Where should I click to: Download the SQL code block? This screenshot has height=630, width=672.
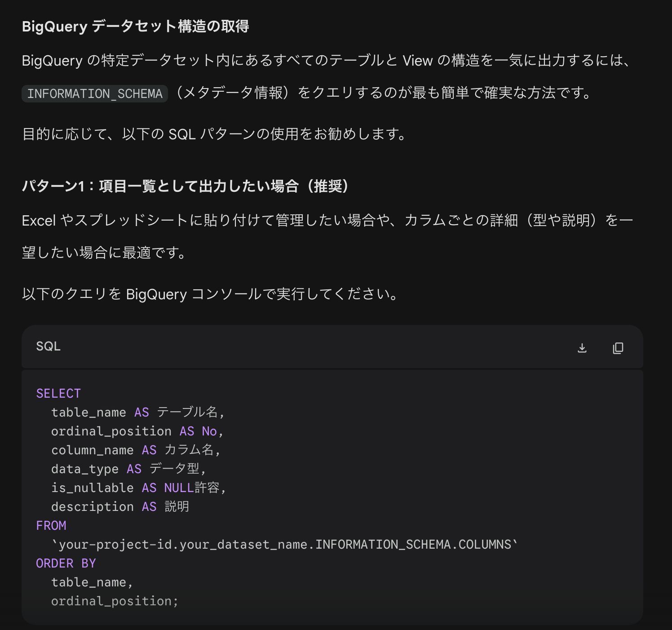[x=582, y=348]
